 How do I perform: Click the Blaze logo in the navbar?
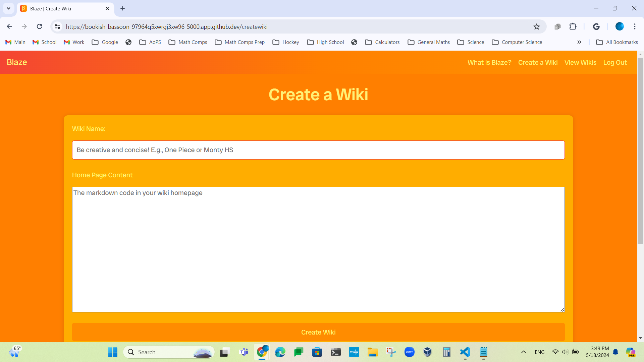tap(17, 62)
